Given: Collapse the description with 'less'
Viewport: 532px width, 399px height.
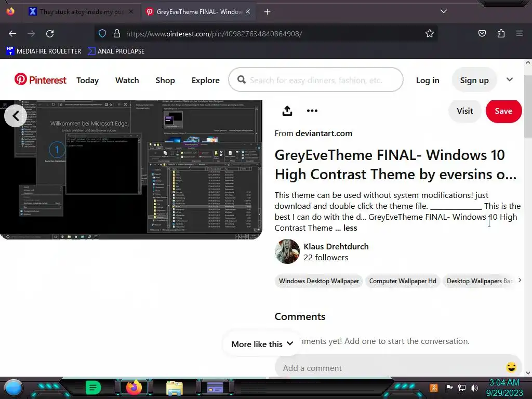Looking at the screenshot, I should pyautogui.click(x=350, y=228).
